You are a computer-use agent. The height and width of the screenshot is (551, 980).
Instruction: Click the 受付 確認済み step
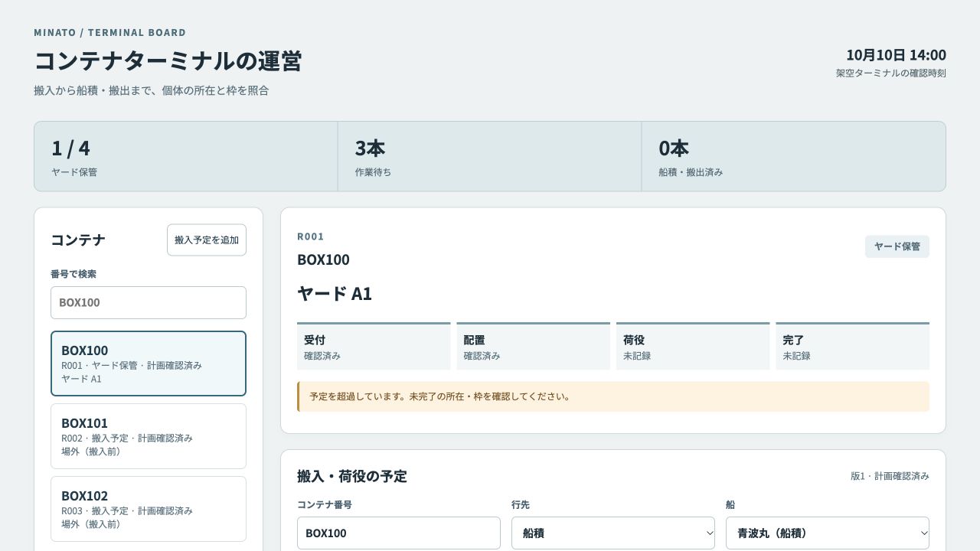tap(374, 346)
